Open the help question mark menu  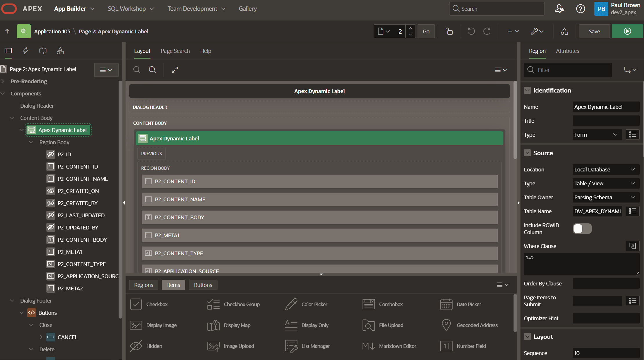coord(580,9)
